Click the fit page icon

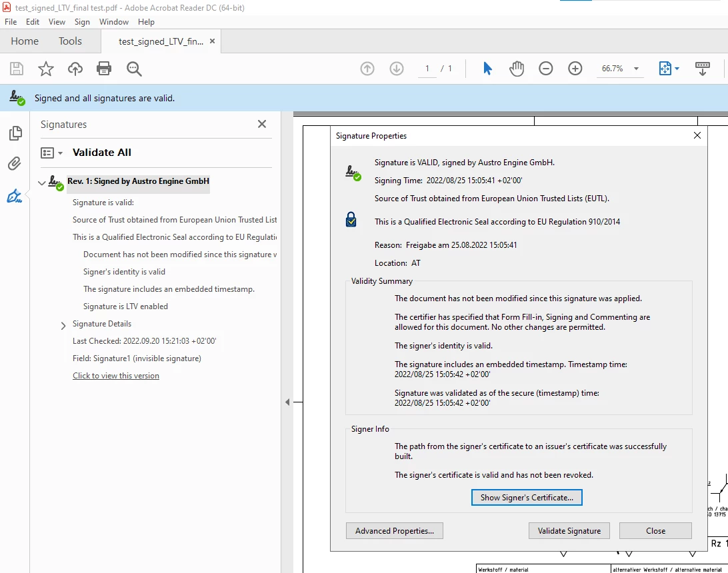click(665, 69)
